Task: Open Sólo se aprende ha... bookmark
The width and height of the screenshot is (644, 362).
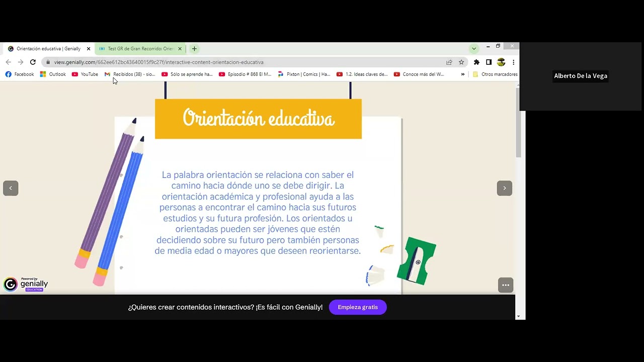Action: pyautogui.click(x=187, y=74)
